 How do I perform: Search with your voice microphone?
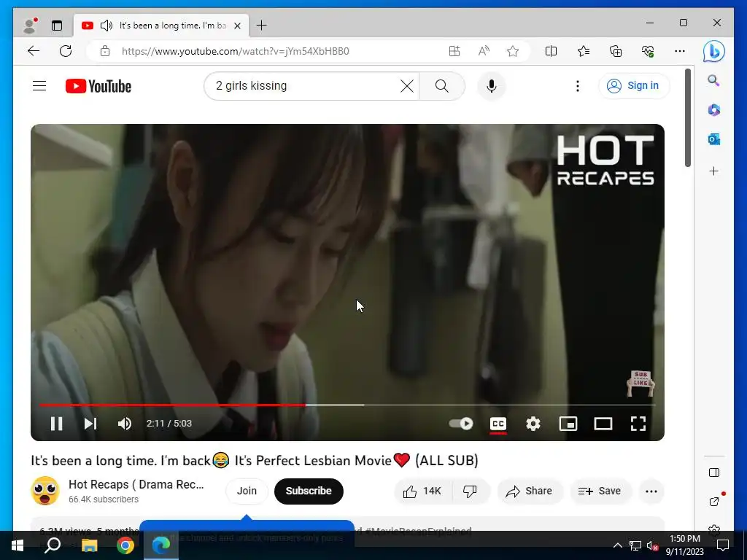point(492,86)
